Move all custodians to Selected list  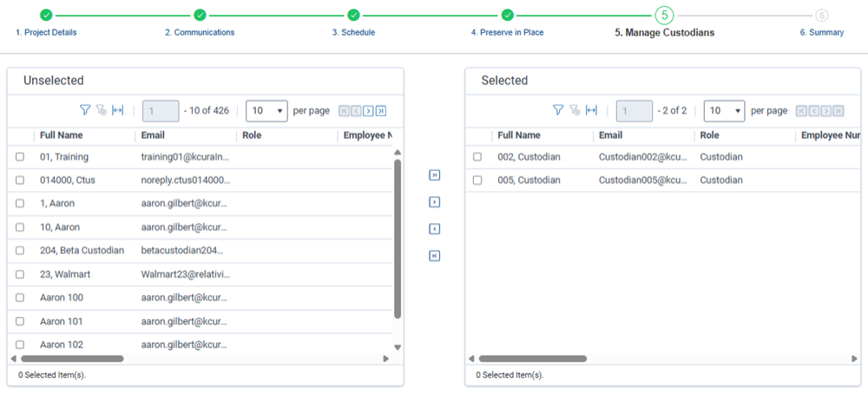pyautogui.click(x=435, y=175)
